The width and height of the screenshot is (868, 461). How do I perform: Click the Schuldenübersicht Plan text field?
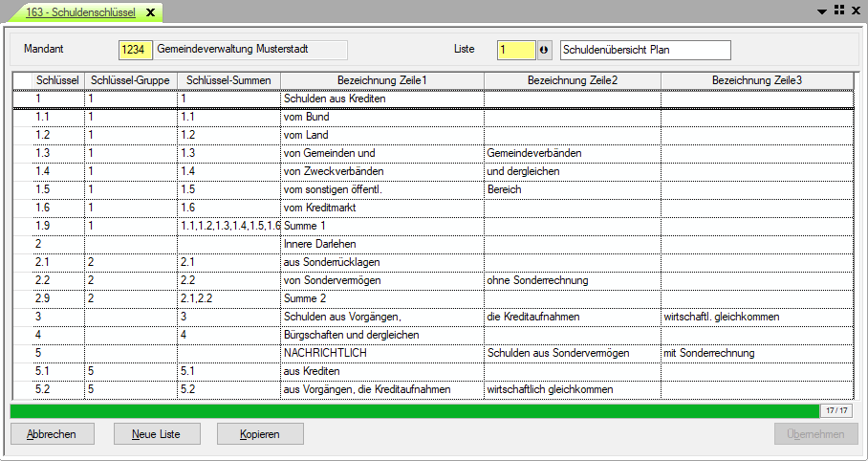tap(645, 50)
